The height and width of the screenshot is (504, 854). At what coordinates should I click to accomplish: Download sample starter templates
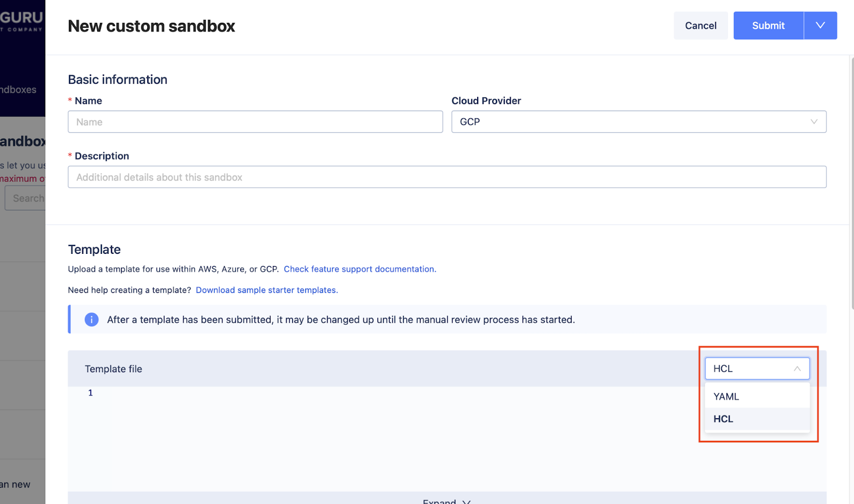(x=266, y=290)
